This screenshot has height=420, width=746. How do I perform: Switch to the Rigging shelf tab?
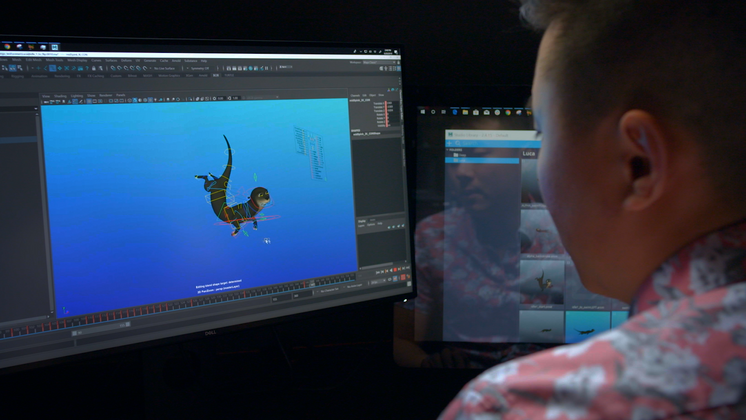pyautogui.click(x=17, y=76)
